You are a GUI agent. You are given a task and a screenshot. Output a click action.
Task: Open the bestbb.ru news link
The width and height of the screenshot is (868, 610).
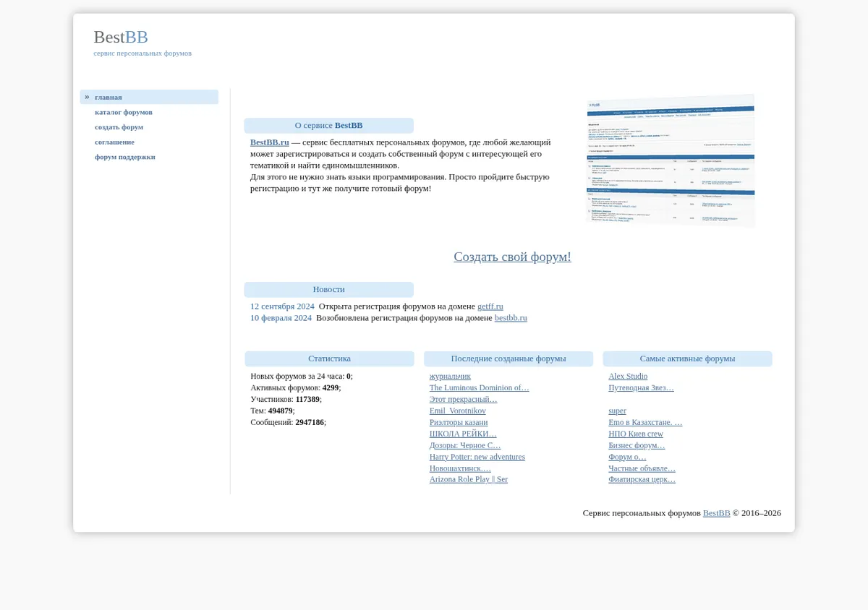tap(511, 318)
